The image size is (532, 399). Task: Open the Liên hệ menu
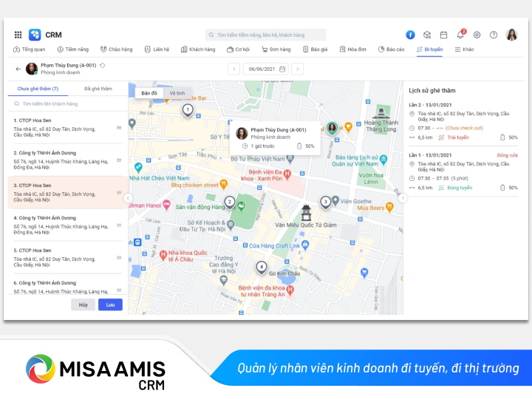coord(157,50)
